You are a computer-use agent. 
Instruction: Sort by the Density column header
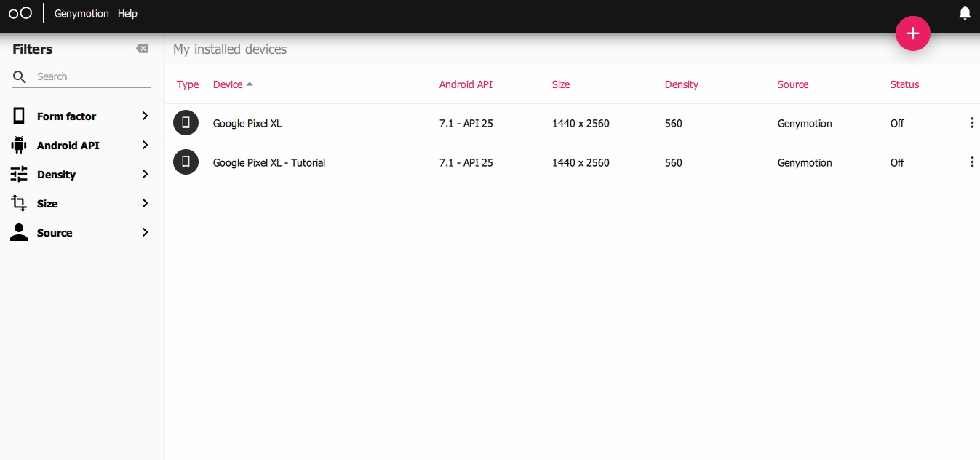[x=682, y=84]
